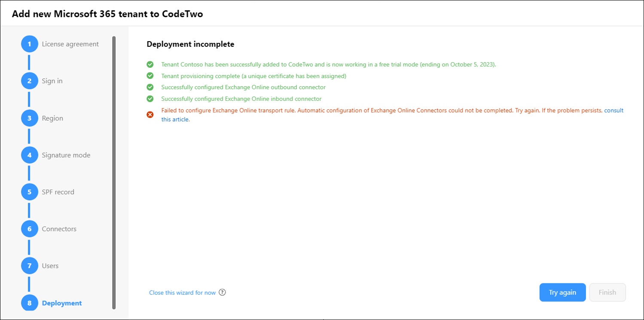Screen dimensions: 644x320
Task: Click green check icon next to Tenant Contoso message
Action: click(x=150, y=64)
